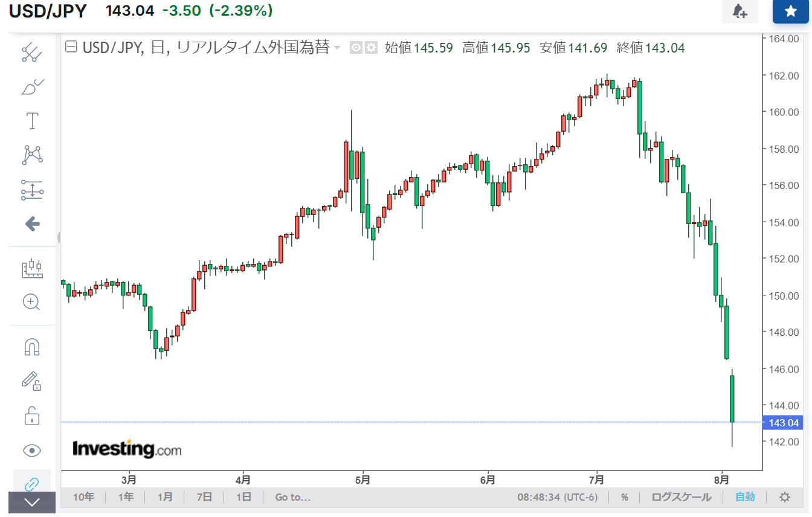The height and width of the screenshot is (517, 812).
Task: Expand the chevron at toolbar bottom
Action: coord(31,502)
